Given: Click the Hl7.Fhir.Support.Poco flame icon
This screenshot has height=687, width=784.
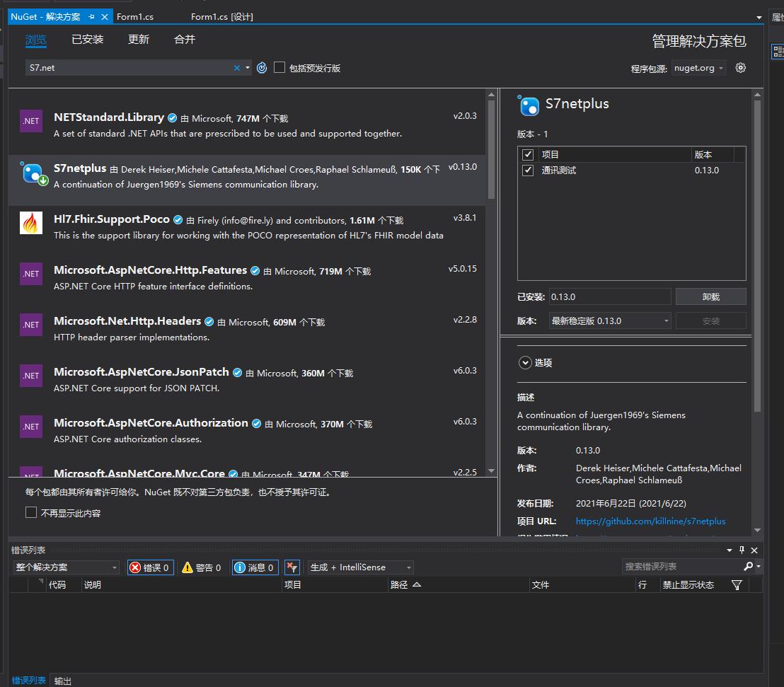Looking at the screenshot, I should [x=31, y=222].
